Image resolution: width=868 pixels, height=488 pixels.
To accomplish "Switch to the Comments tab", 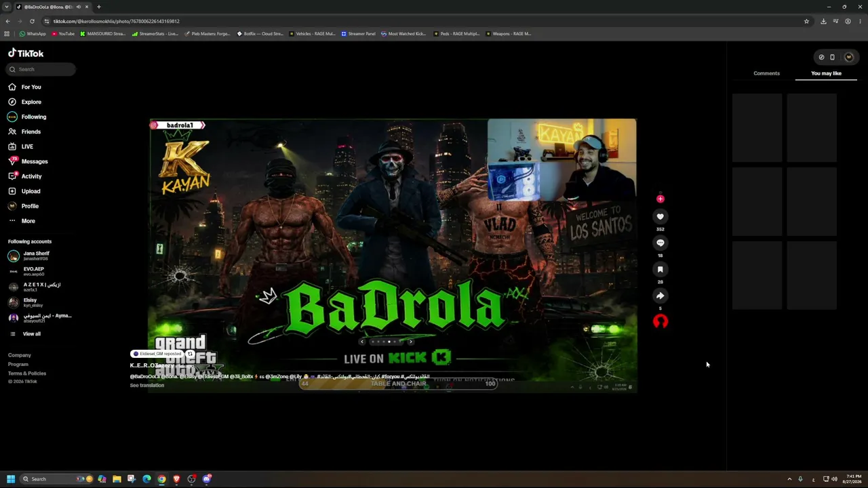I will pos(766,73).
